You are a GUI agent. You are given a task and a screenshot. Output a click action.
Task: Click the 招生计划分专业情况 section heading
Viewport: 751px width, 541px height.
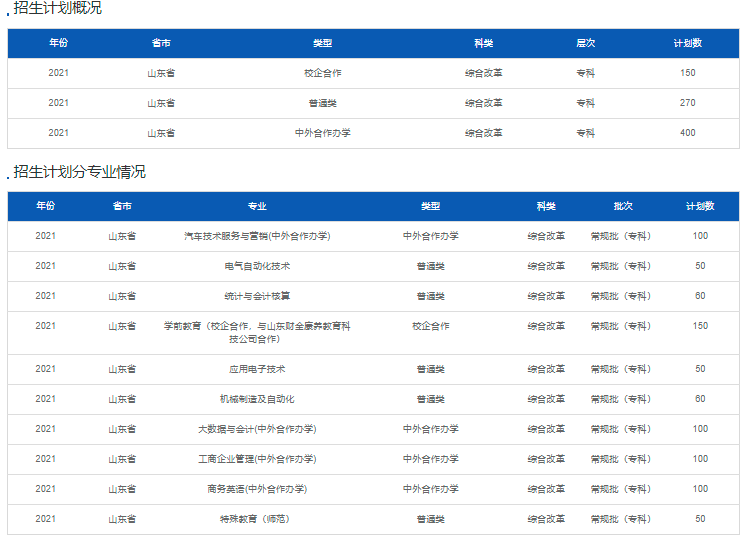tap(80, 172)
